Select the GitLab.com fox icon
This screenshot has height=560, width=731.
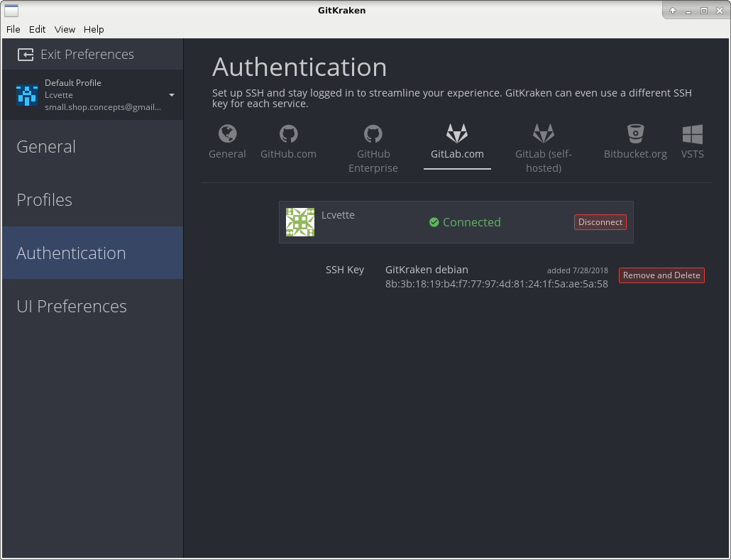[x=457, y=133]
